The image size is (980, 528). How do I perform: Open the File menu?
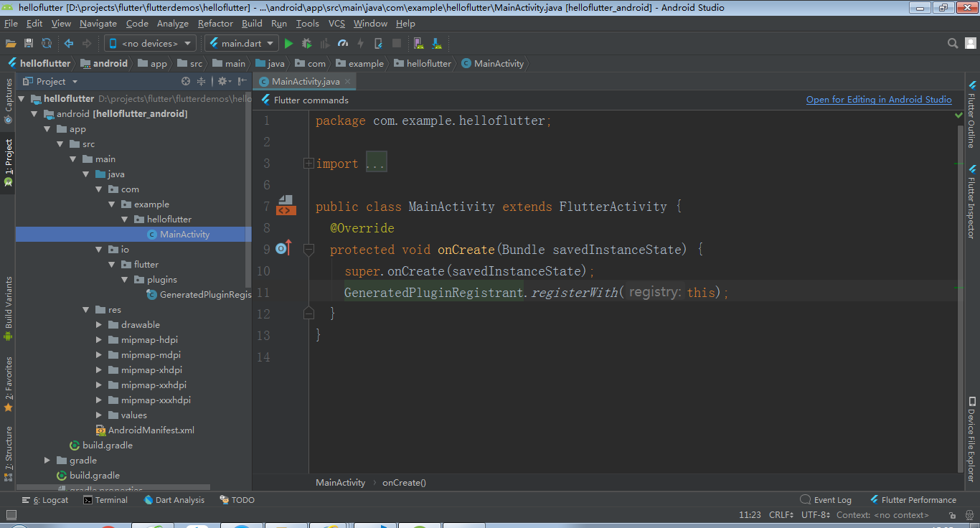[11, 24]
